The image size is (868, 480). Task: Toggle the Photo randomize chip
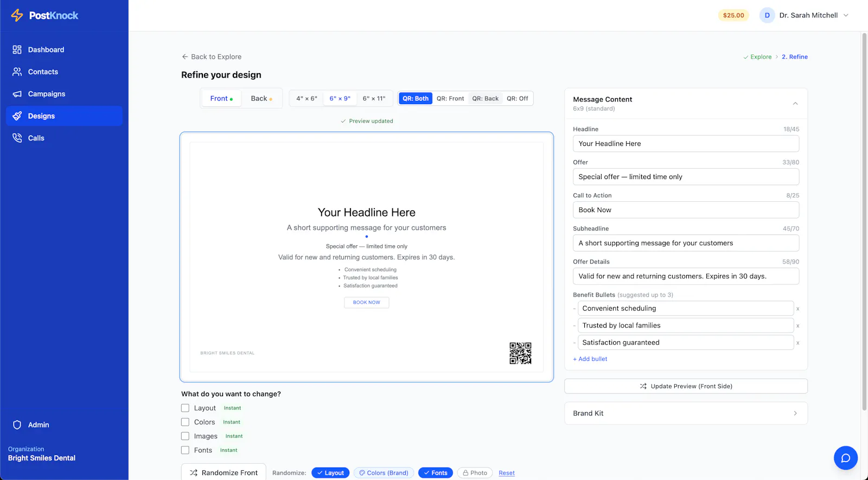pyautogui.click(x=475, y=473)
